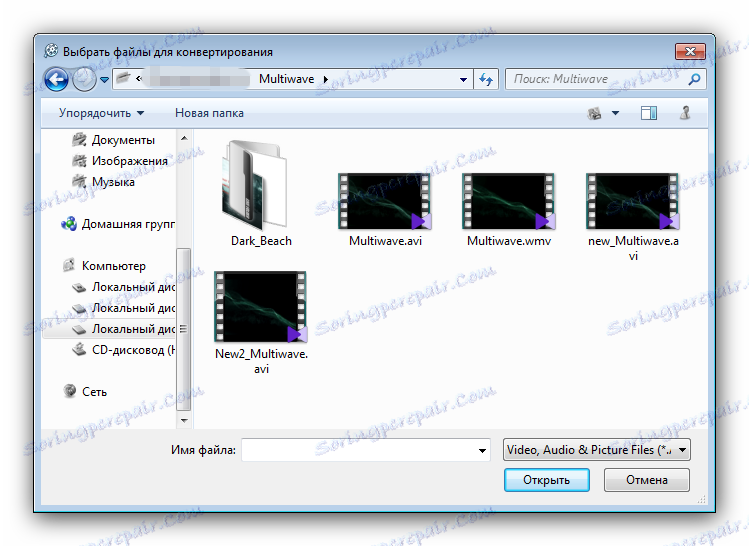Click the refresh button beside address bar
The height and width of the screenshot is (546, 749).
click(x=486, y=79)
